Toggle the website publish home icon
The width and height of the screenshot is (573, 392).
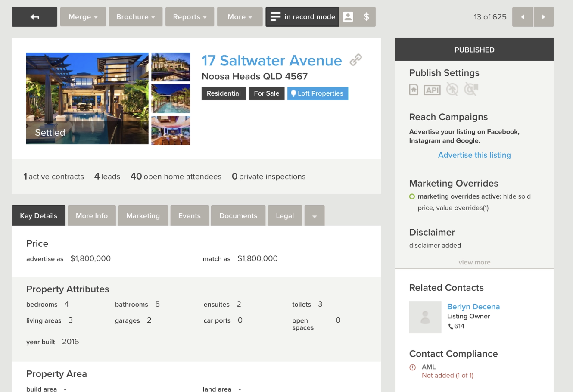(x=414, y=90)
